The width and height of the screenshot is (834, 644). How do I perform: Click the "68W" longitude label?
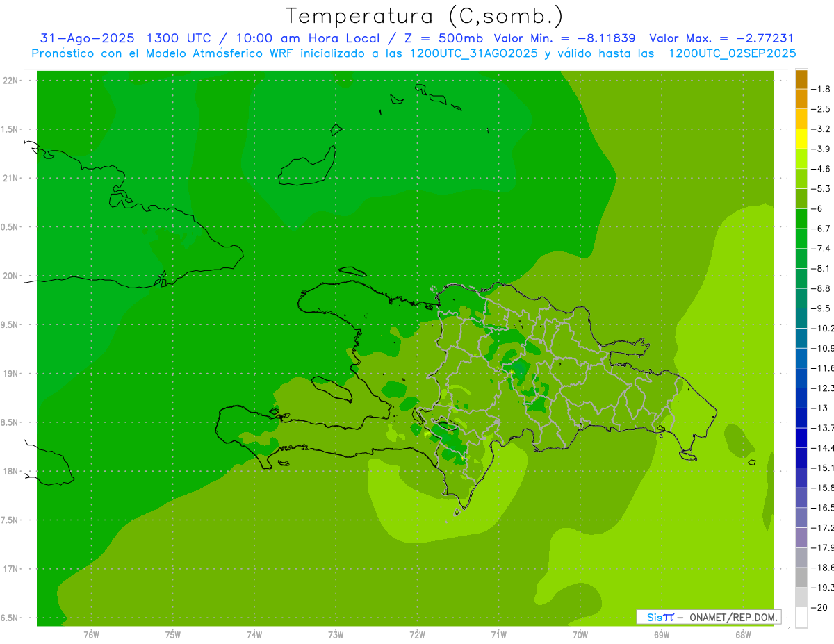[743, 635]
